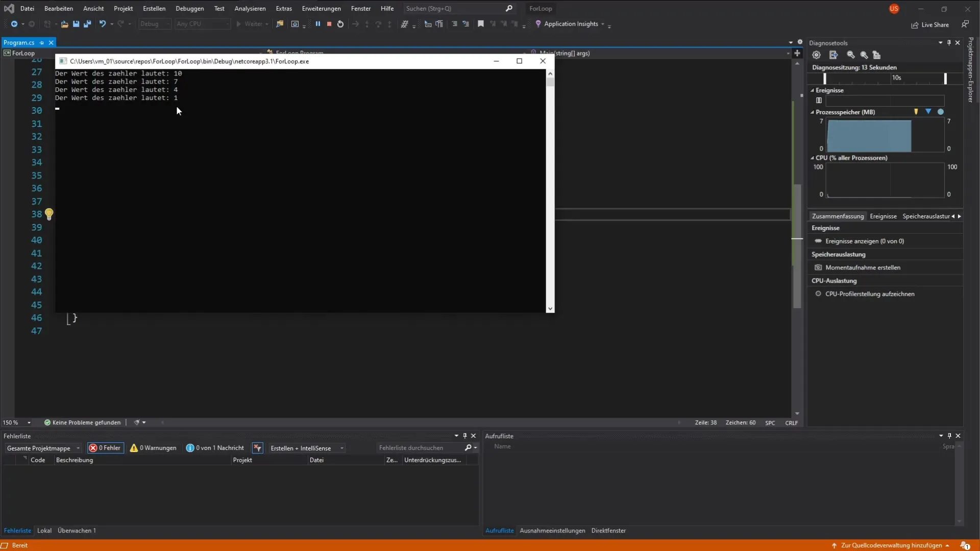Click Momentaufnahme erstellen
This screenshot has width=980, height=551.
coord(863,268)
